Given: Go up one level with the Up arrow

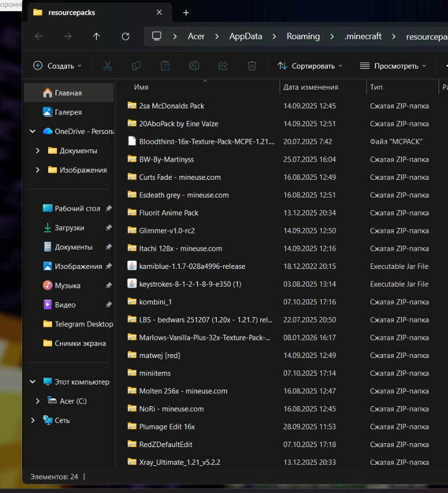Looking at the screenshot, I should pos(96,37).
